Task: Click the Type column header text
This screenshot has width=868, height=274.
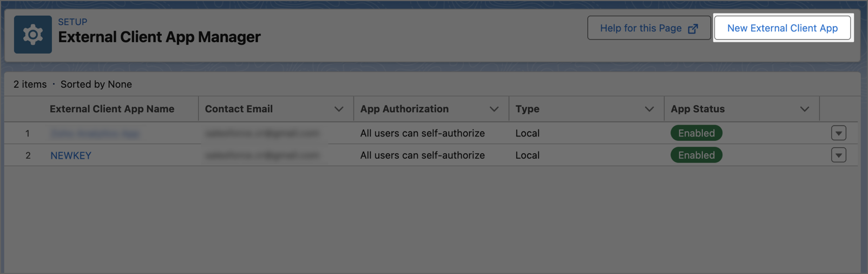Action: [x=528, y=109]
